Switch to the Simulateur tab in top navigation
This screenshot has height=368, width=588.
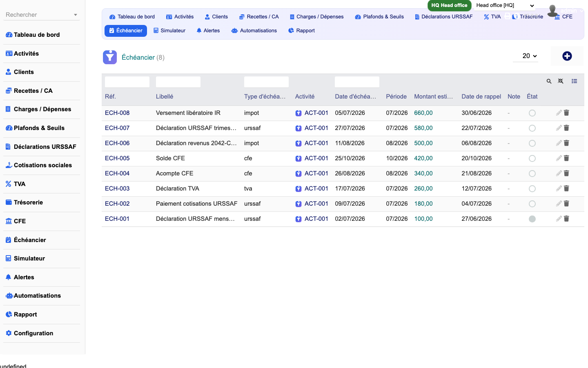tap(169, 31)
